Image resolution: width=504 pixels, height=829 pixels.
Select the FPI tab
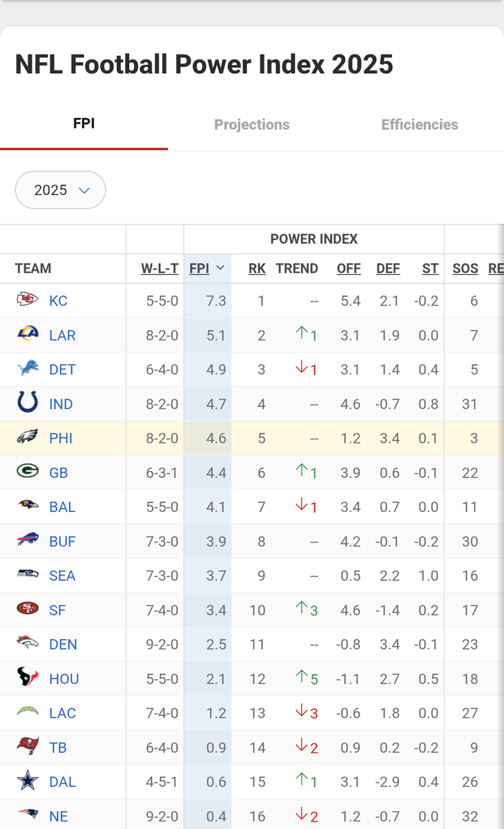pos(84,124)
